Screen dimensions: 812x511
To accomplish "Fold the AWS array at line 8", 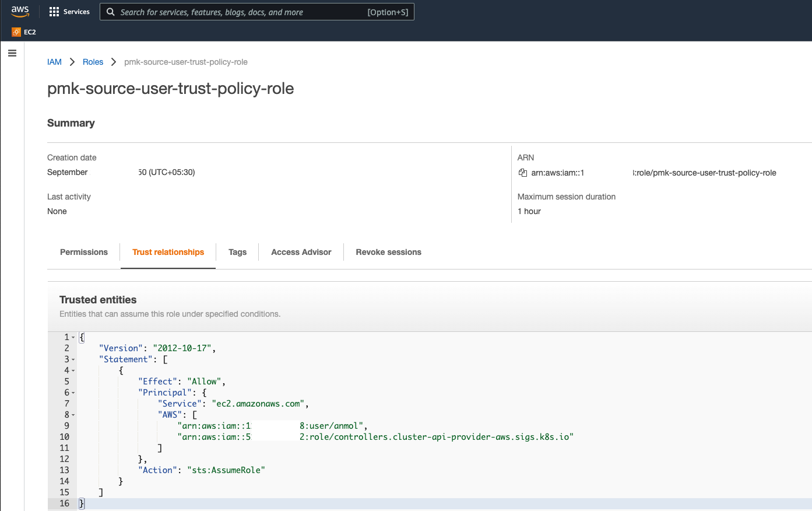I will (x=73, y=415).
